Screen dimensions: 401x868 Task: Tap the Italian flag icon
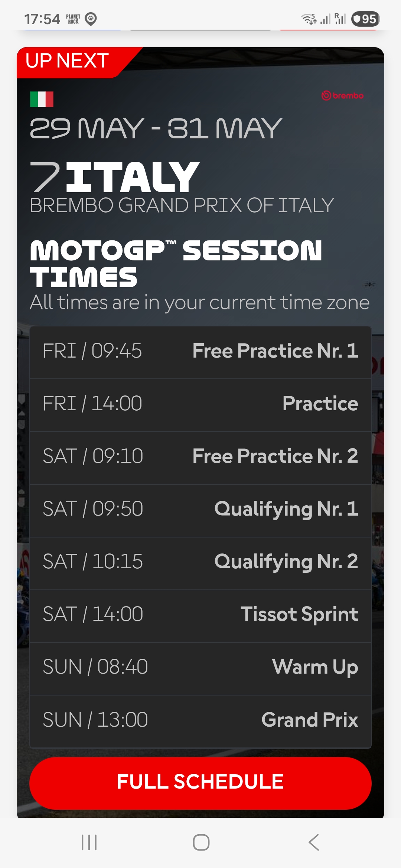42,99
